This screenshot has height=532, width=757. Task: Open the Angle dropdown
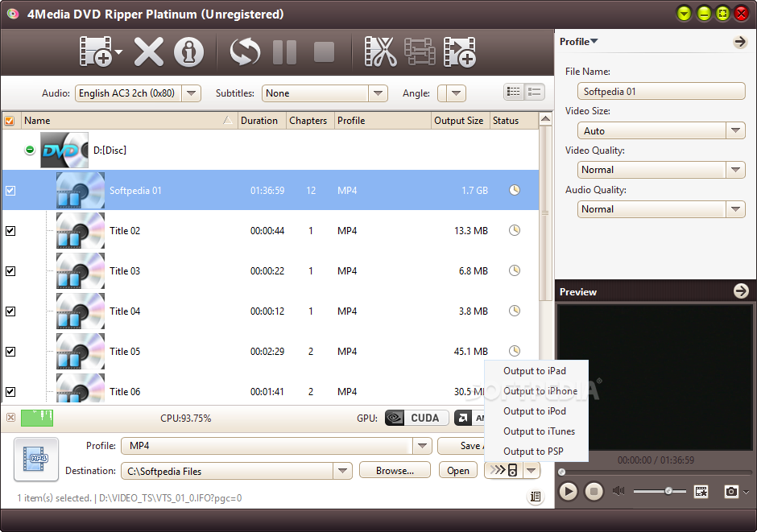(x=456, y=93)
